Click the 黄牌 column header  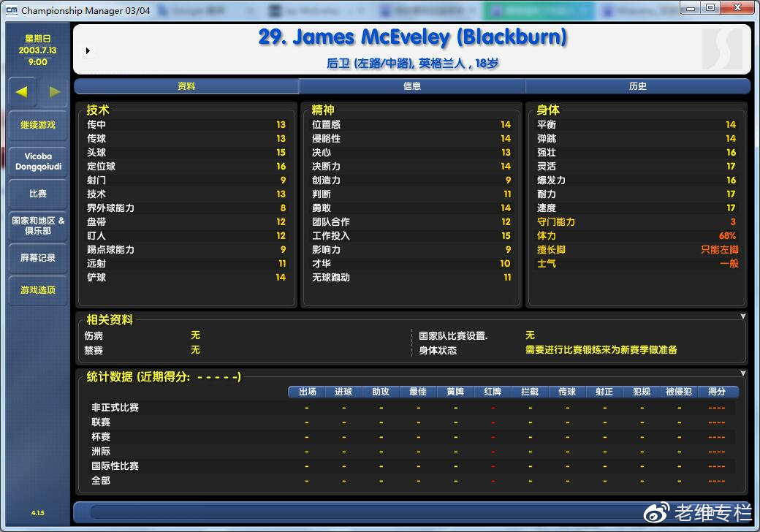[x=455, y=392]
